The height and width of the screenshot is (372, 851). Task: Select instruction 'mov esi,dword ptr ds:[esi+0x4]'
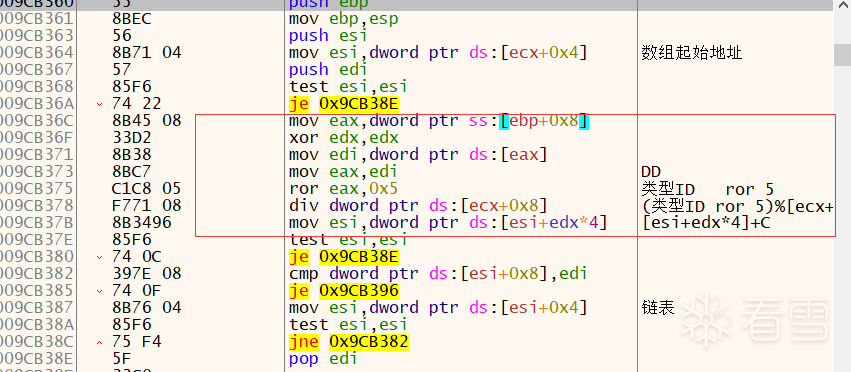coord(438,308)
